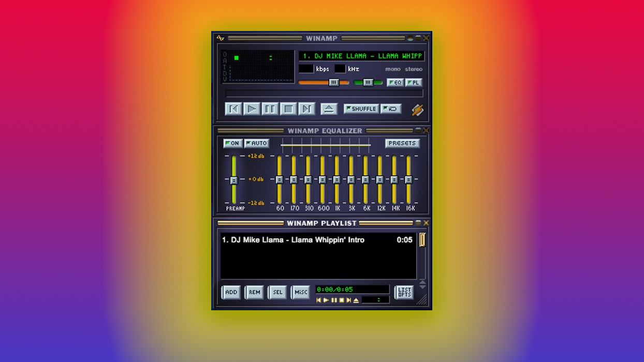The image size is (644, 362).
Task: Open the equalizer PRESETS menu
Action: coord(402,143)
